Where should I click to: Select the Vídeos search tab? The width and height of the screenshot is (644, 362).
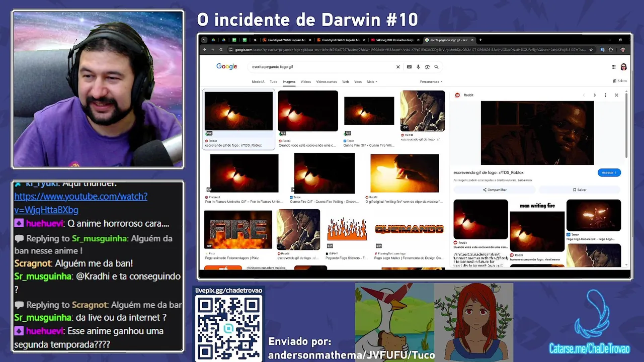306,81
